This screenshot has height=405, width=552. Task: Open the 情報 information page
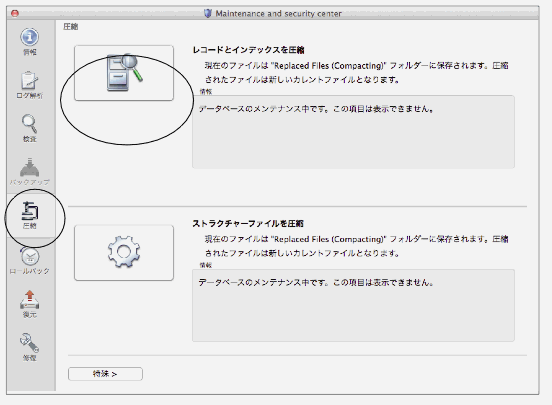click(30, 42)
